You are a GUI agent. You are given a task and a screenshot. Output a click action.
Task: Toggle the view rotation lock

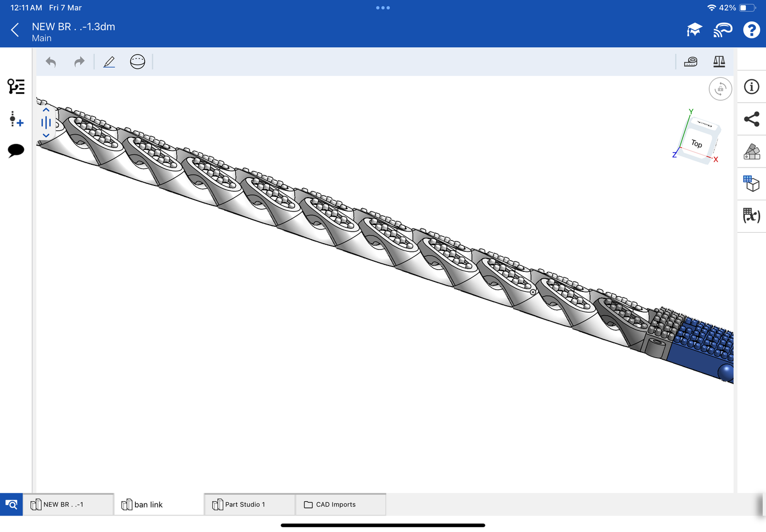720,89
